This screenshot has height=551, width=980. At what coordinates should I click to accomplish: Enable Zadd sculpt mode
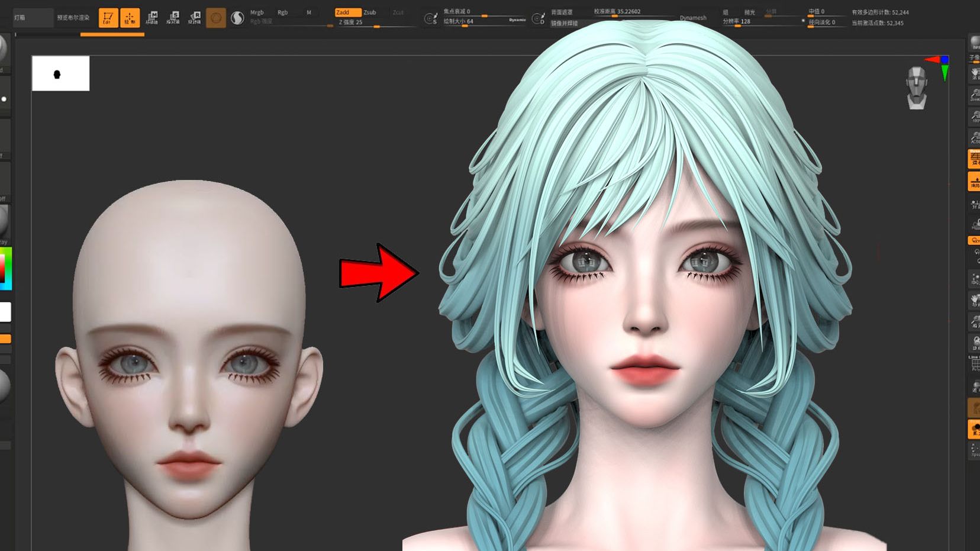coord(347,12)
